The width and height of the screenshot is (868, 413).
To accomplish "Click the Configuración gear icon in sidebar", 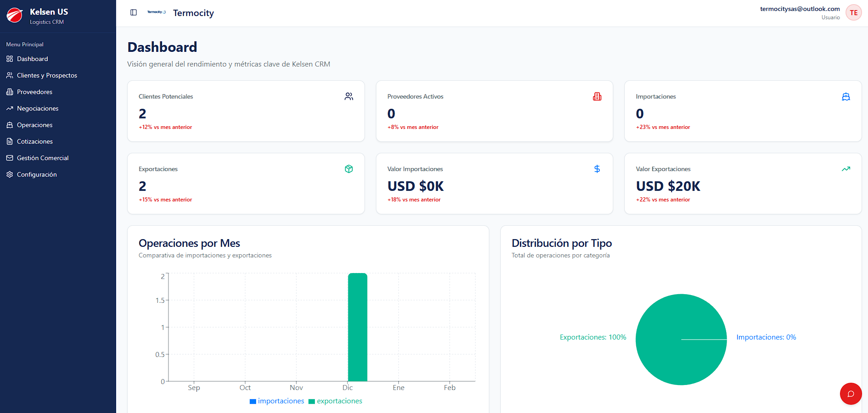I will click(10, 174).
